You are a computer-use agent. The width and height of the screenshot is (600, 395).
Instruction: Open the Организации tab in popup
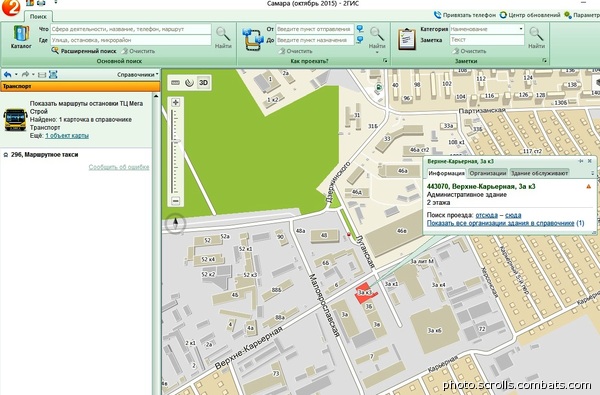click(x=488, y=173)
